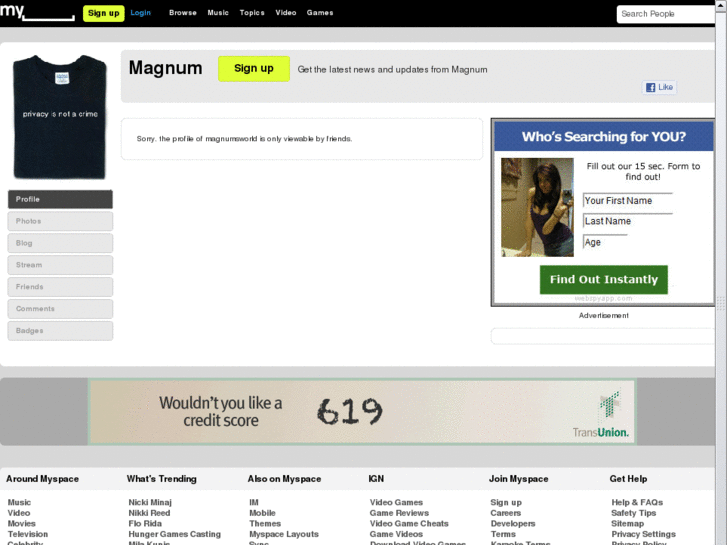The width and height of the screenshot is (727, 545).
Task: Select the Profile tab in the sidebar
Action: (60, 199)
